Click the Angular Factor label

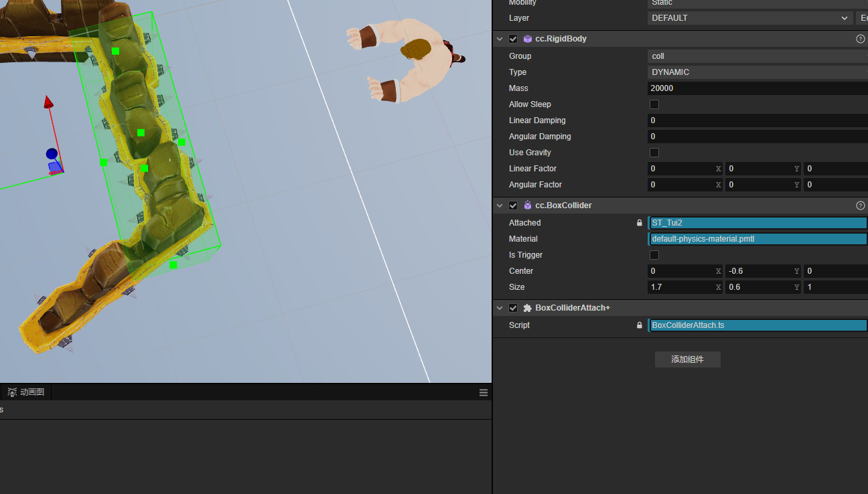pos(535,185)
